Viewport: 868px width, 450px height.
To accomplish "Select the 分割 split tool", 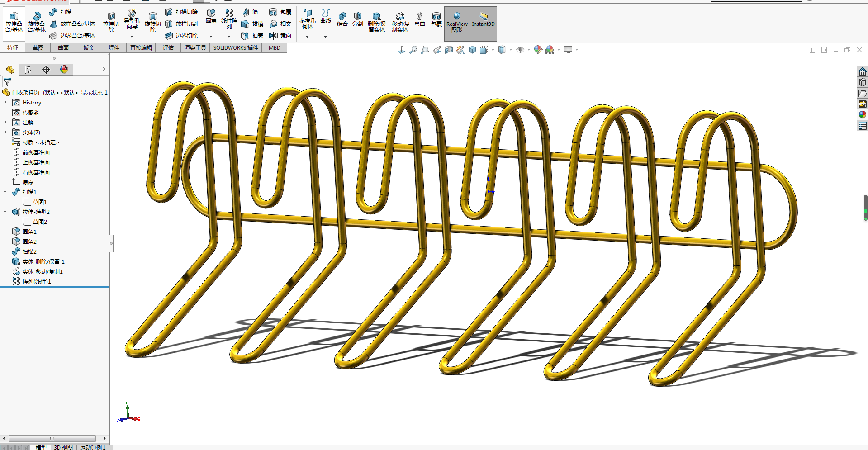I will (358, 19).
